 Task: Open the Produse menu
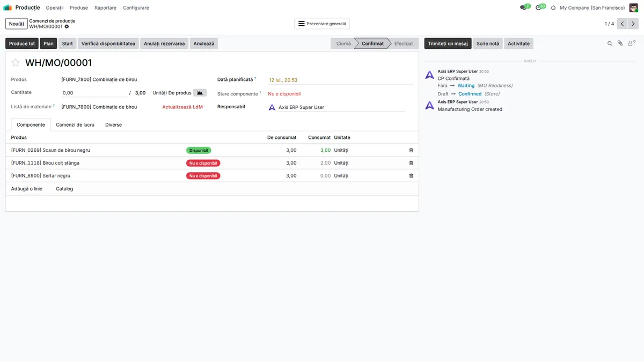click(x=79, y=8)
